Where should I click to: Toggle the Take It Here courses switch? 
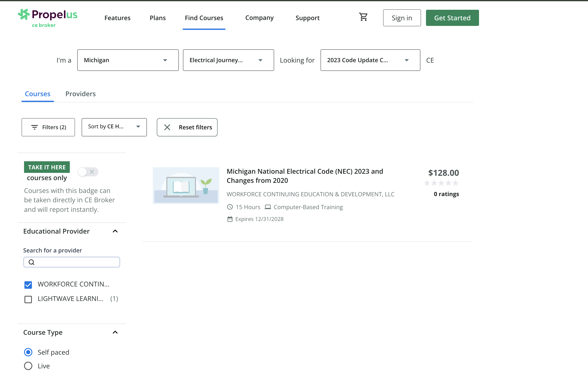tap(88, 172)
